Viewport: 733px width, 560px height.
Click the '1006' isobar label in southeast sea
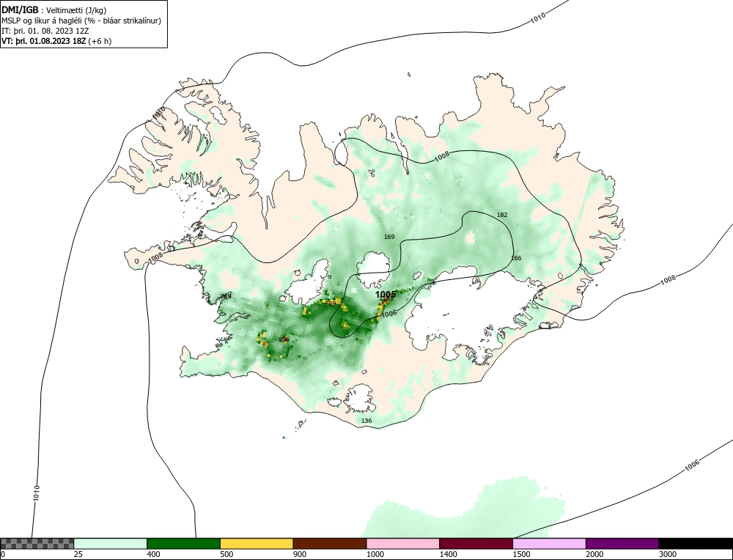693,465
